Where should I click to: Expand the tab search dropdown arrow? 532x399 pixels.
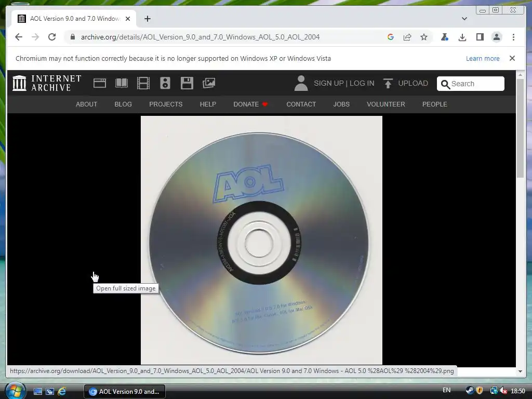point(464,19)
